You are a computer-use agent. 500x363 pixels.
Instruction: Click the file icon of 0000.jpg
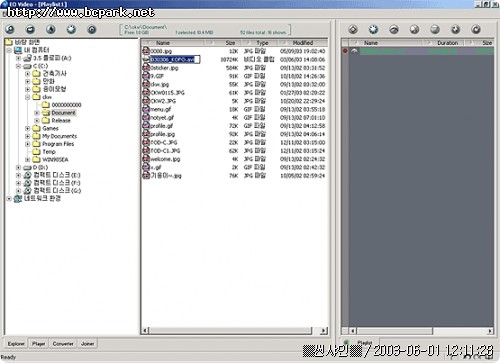click(146, 51)
